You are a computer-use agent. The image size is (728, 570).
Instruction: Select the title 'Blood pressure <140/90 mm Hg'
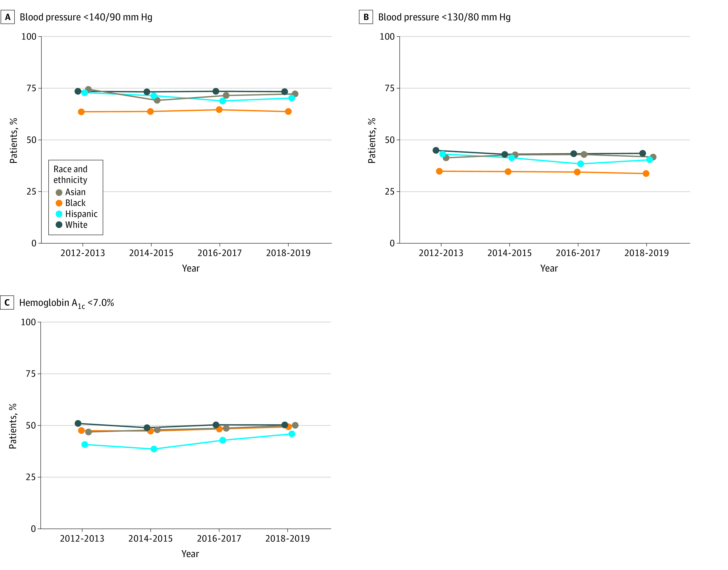coord(86,17)
